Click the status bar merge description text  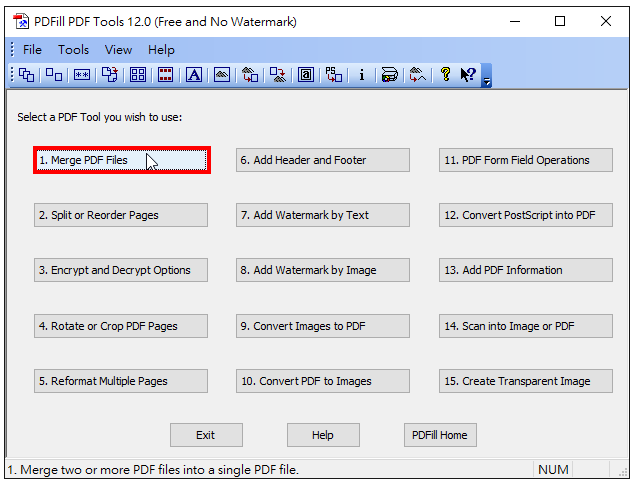click(x=153, y=470)
